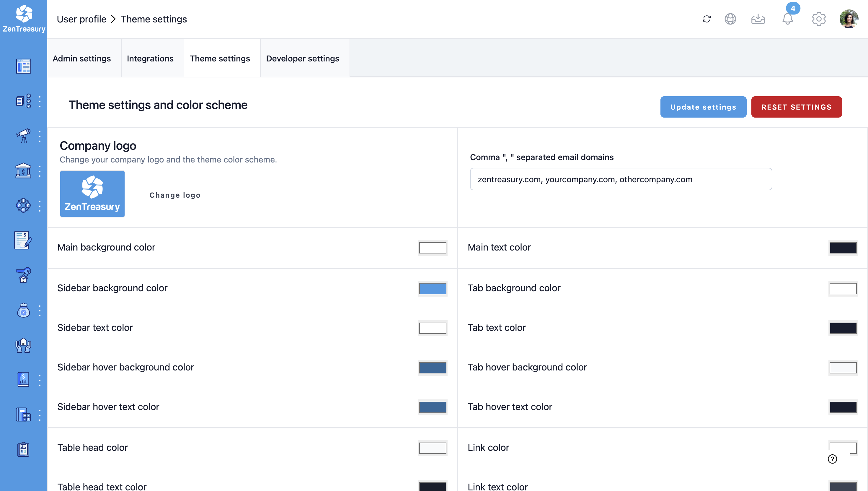Open the Developer settings tab

point(302,58)
